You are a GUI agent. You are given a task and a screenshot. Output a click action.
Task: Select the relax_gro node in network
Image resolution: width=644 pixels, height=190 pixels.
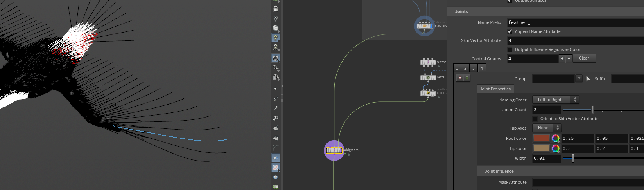click(x=424, y=26)
